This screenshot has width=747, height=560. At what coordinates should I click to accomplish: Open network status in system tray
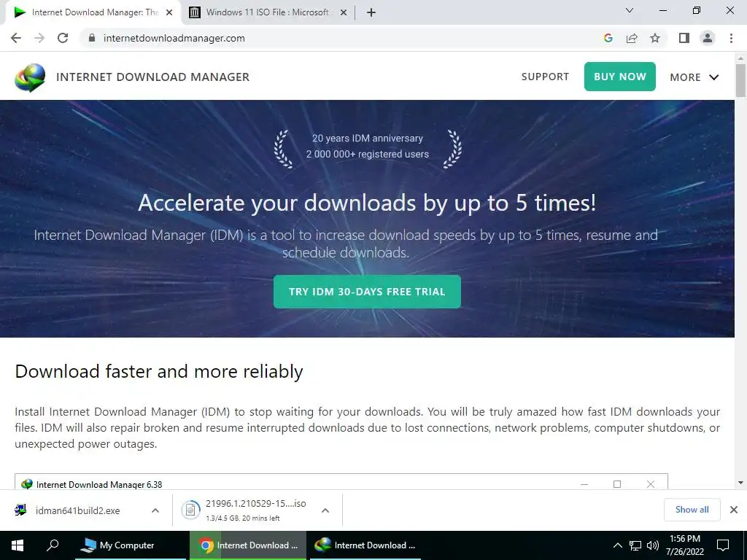(x=635, y=545)
